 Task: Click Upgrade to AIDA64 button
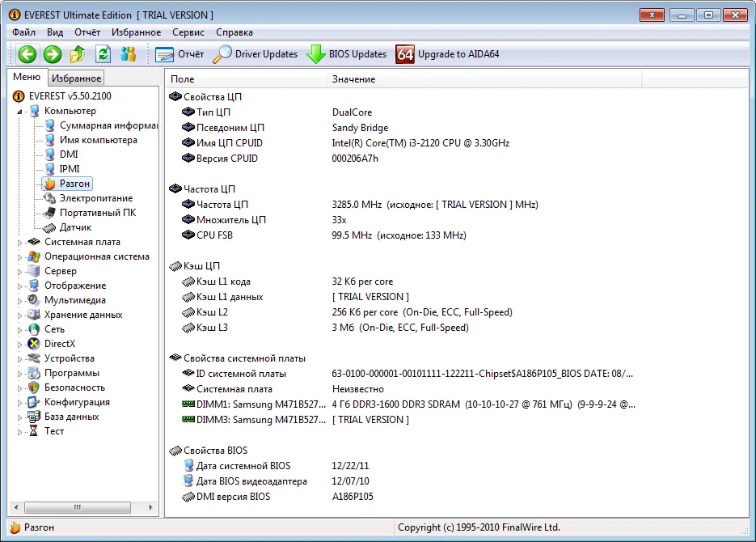click(447, 54)
